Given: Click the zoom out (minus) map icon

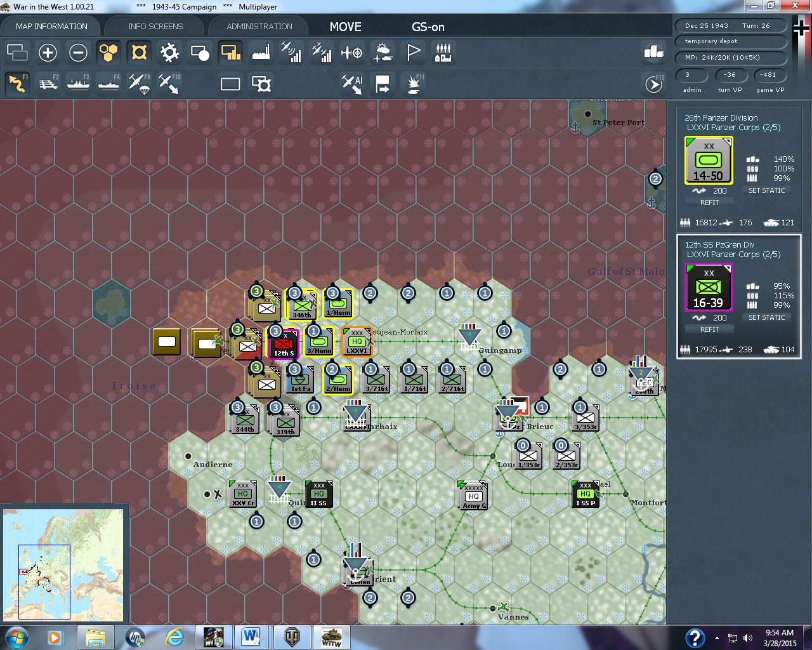Looking at the screenshot, I should (x=78, y=52).
